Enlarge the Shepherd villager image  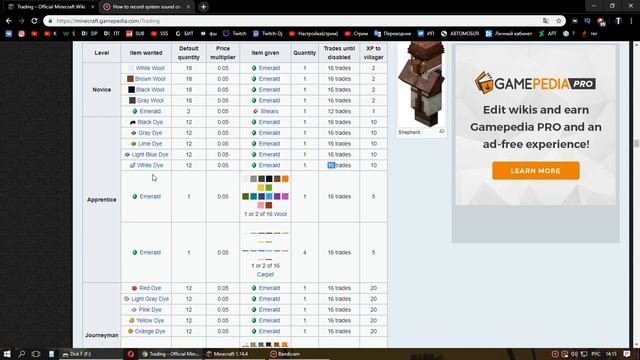442,131
